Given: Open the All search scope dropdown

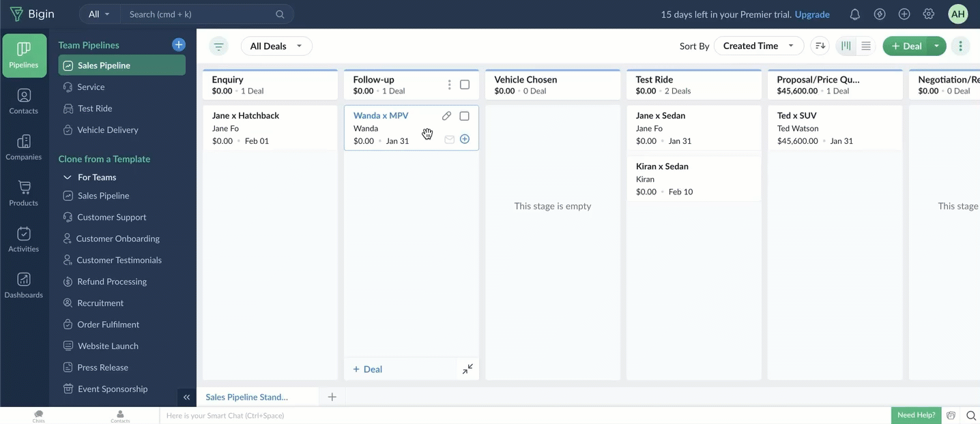Looking at the screenshot, I should pos(100,14).
